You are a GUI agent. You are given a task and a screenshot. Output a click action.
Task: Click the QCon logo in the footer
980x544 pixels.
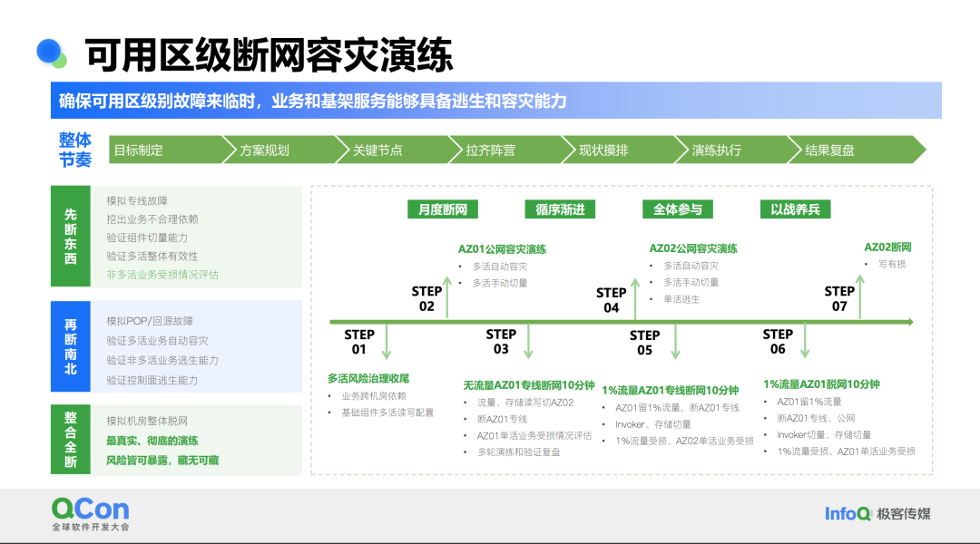pos(91,514)
